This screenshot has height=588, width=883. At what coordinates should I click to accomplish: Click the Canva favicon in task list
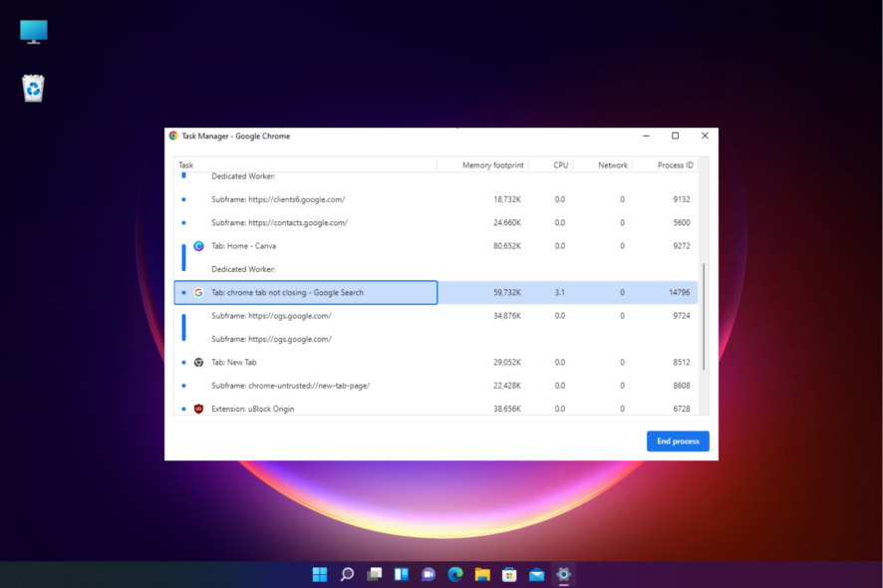point(198,245)
